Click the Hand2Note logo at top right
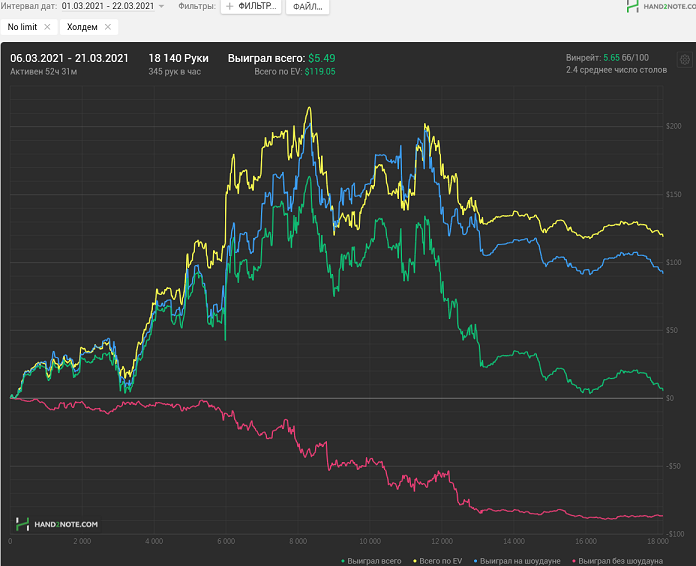The image size is (696, 566). point(661,6)
